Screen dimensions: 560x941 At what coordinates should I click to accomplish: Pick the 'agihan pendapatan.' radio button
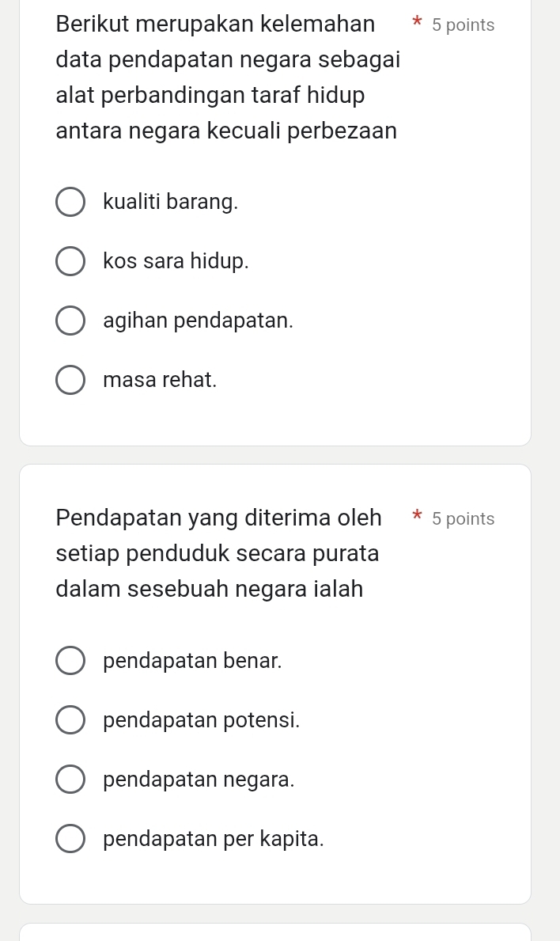click(x=70, y=321)
